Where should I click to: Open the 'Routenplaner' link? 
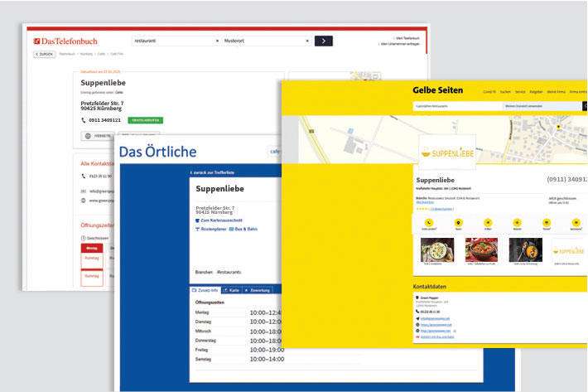coord(211,230)
